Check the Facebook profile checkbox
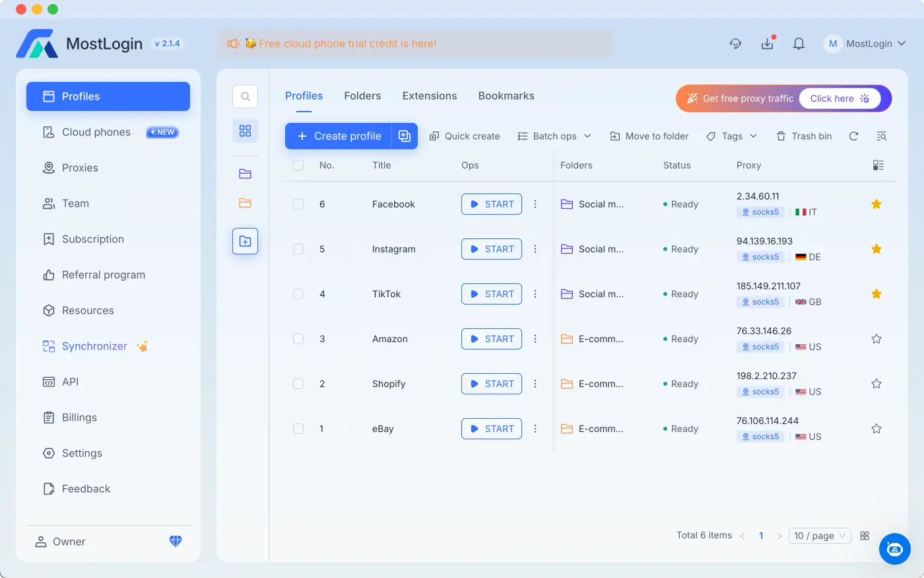924x578 pixels. pos(298,204)
